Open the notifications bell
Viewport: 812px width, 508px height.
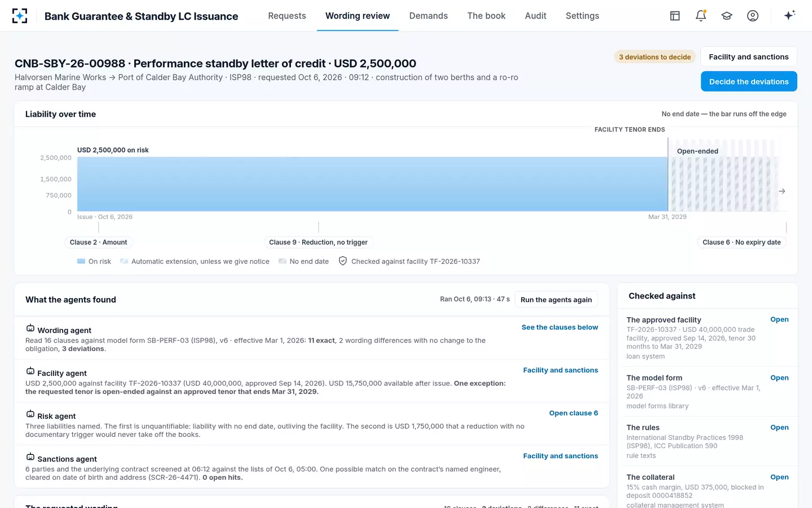click(x=701, y=16)
